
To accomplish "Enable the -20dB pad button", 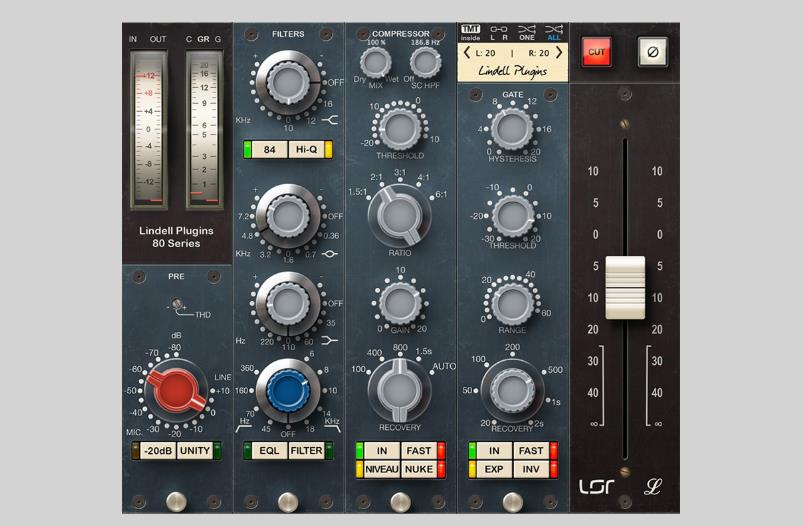I will pos(158,451).
